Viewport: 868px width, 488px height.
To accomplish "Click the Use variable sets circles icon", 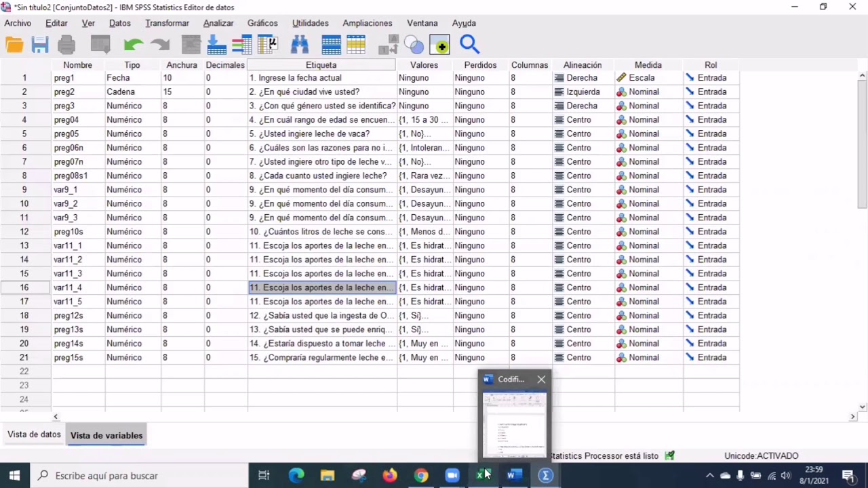I will pos(414,45).
